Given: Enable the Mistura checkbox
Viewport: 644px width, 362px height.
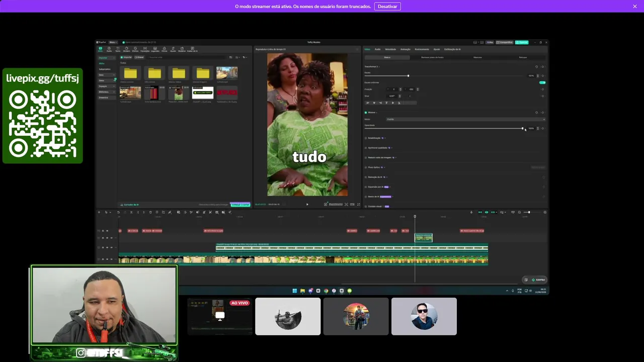Looking at the screenshot, I should point(366,113).
